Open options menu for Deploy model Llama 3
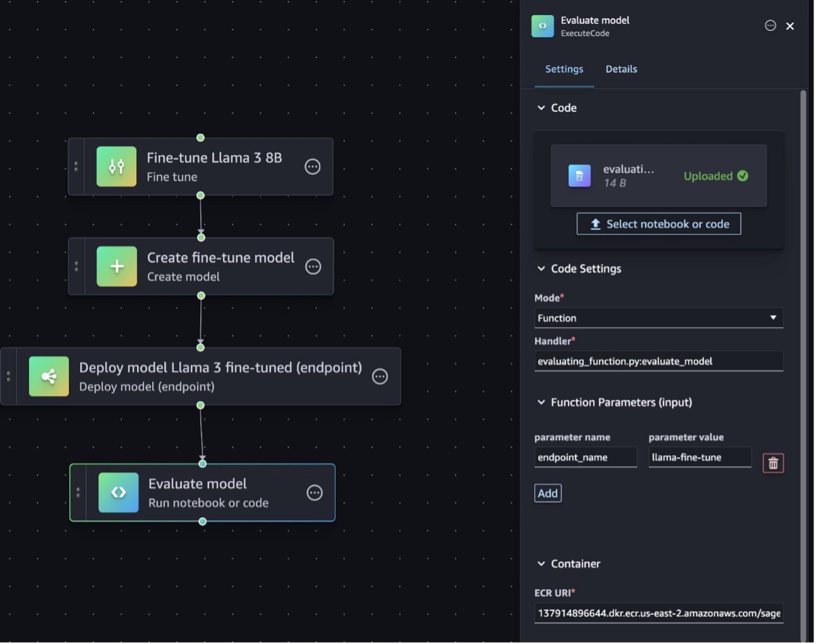The width and height of the screenshot is (816, 644). (x=380, y=377)
